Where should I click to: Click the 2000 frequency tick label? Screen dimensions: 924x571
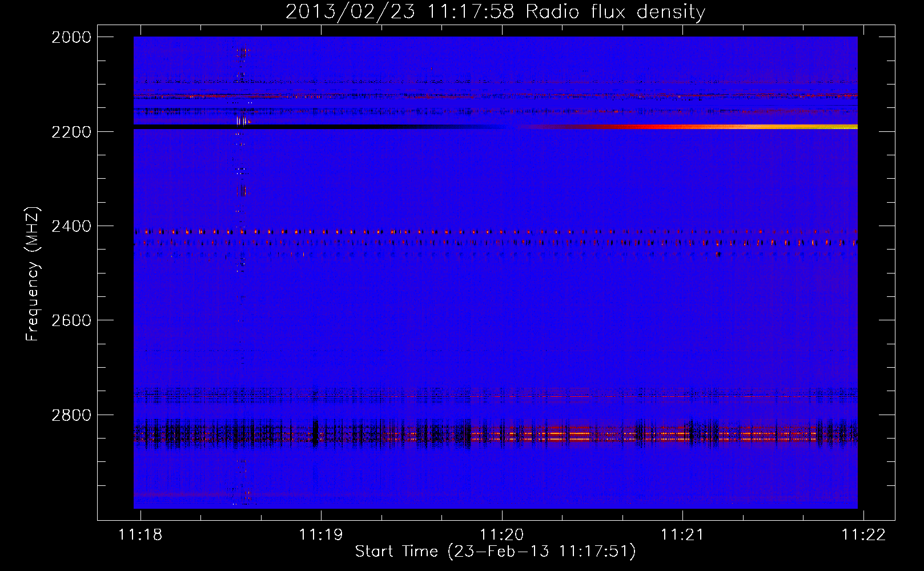point(71,37)
